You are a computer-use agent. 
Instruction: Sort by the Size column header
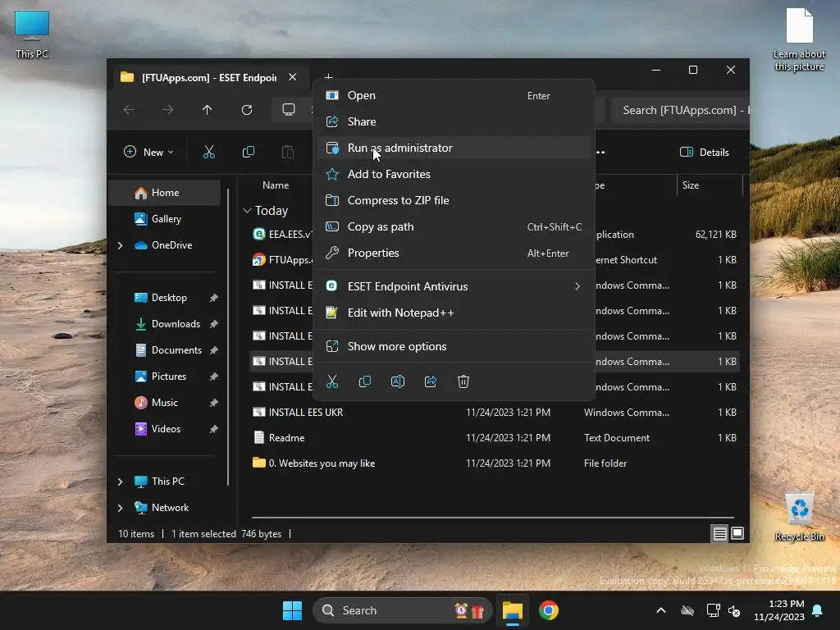pyautogui.click(x=691, y=185)
